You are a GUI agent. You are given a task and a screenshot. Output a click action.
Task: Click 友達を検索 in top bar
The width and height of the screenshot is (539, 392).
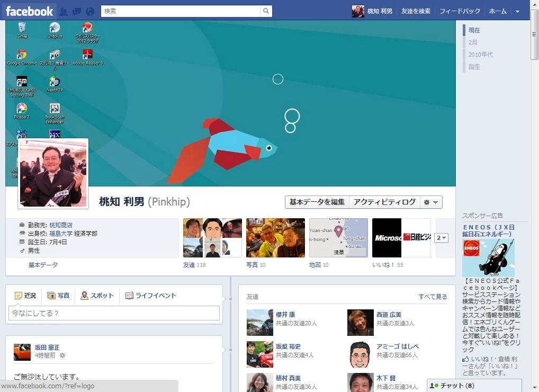pyautogui.click(x=416, y=11)
